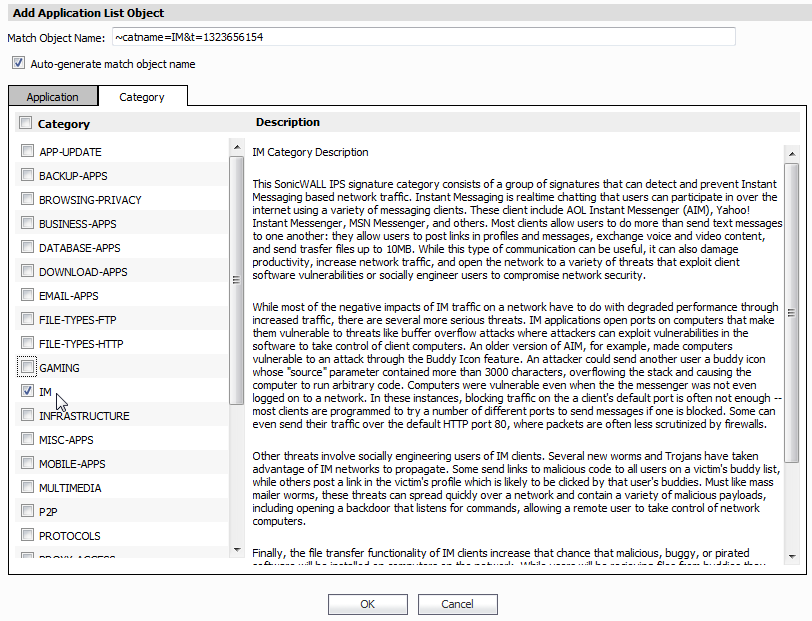The height and width of the screenshot is (621, 812).
Task: Tick the DATABASE-APPS checkbox
Action: (27, 247)
